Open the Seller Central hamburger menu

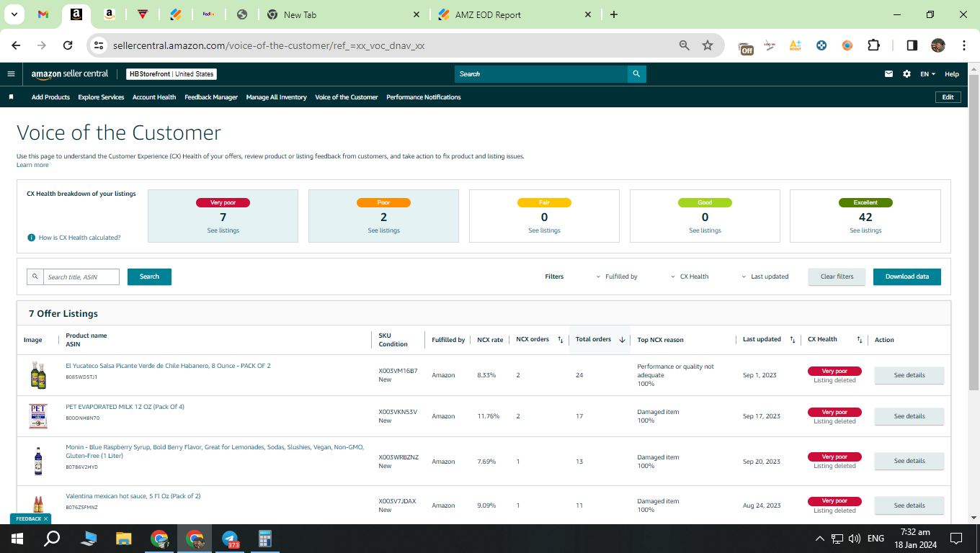click(x=11, y=73)
